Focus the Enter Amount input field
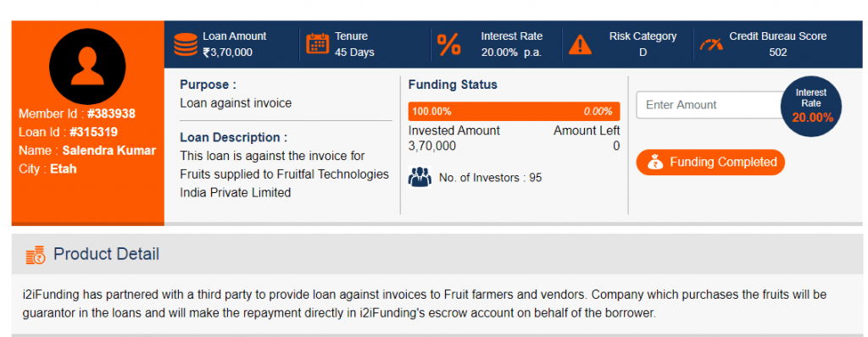 click(711, 105)
